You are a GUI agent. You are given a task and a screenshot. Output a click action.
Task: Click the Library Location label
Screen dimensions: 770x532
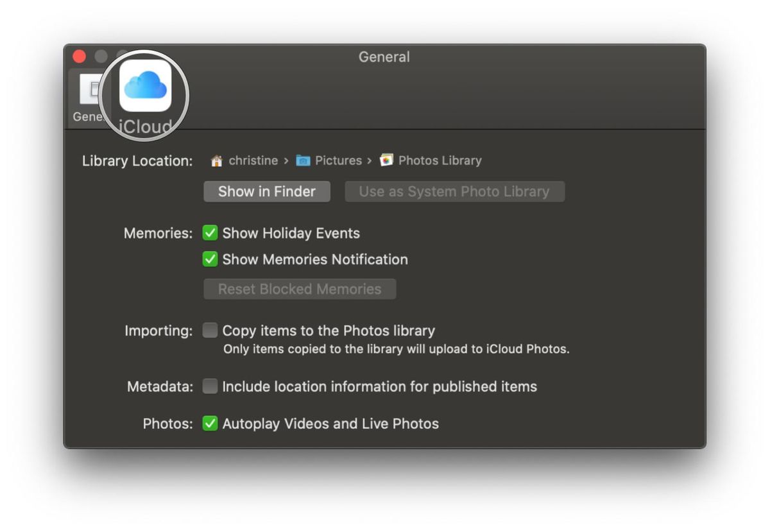pyautogui.click(x=137, y=161)
